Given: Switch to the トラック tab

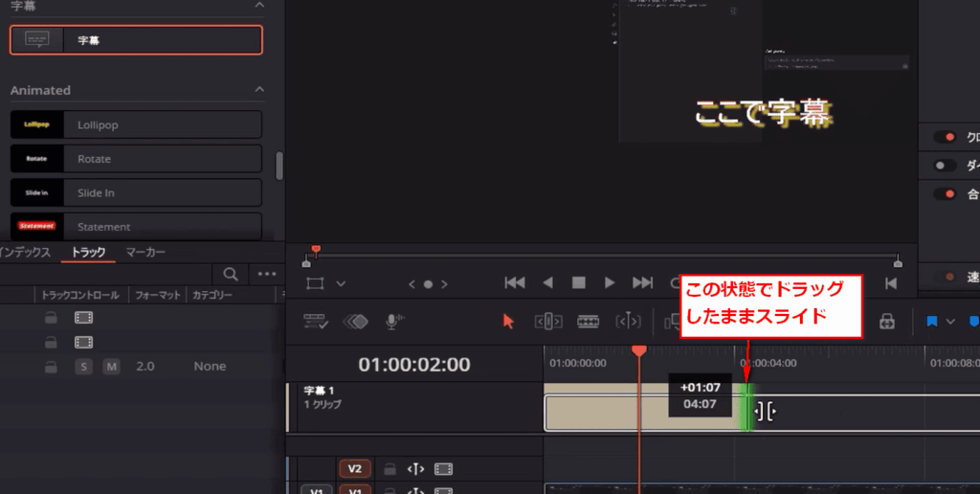Looking at the screenshot, I should (x=89, y=252).
